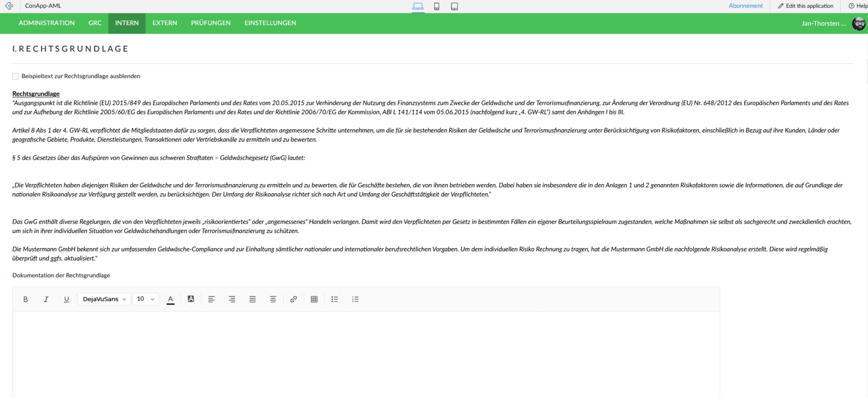Create a numbered list
868x398 pixels.
pos(355,299)
